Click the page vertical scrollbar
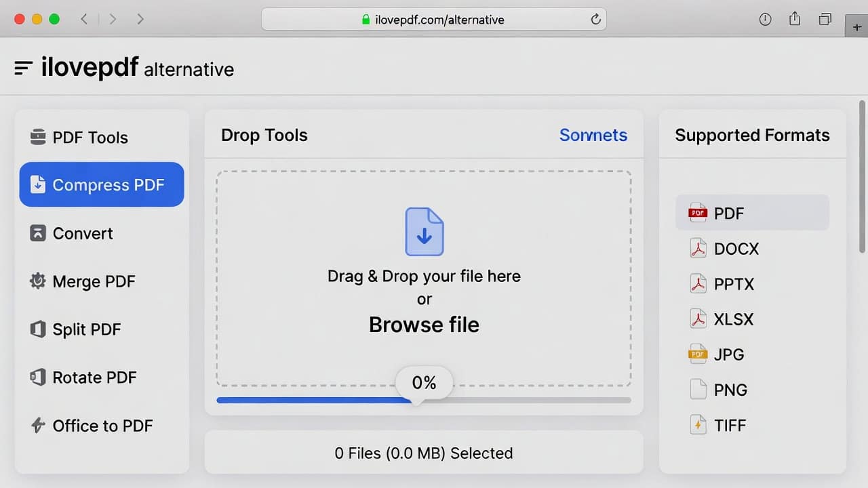Screen dimensions: 868x488 click(x=863, y=176)
